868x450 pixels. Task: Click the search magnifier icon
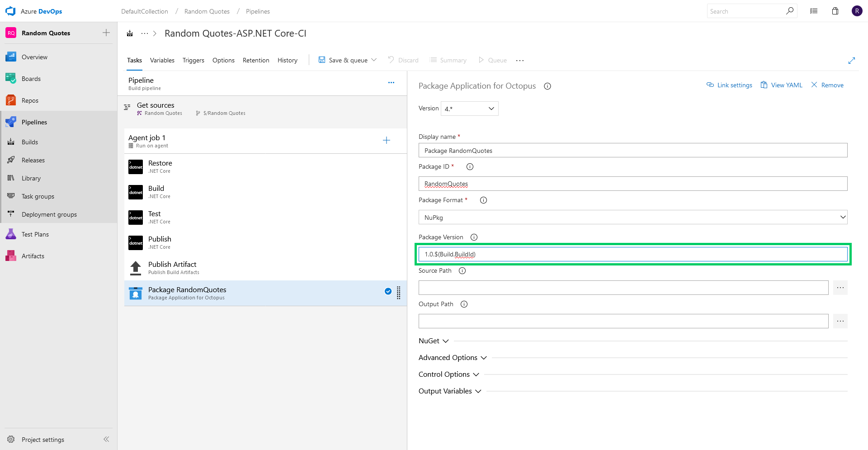[x=790, y=11]
